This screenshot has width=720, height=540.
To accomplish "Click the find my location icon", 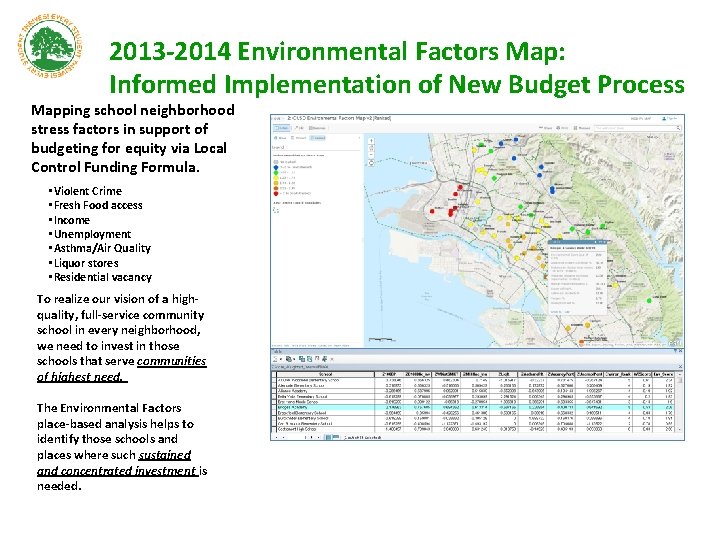I will pyautogui.click(x=371, y=163).
